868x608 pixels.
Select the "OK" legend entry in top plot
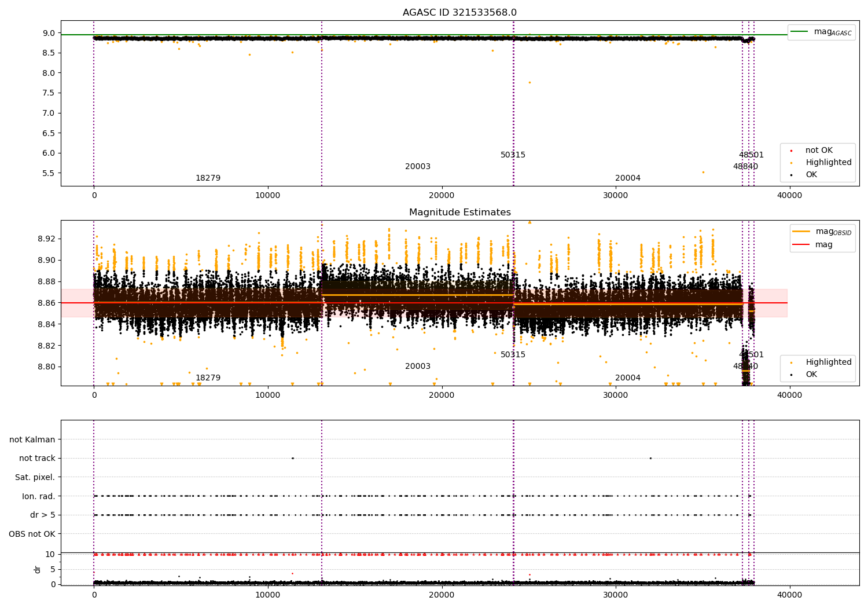click(804, 174)
